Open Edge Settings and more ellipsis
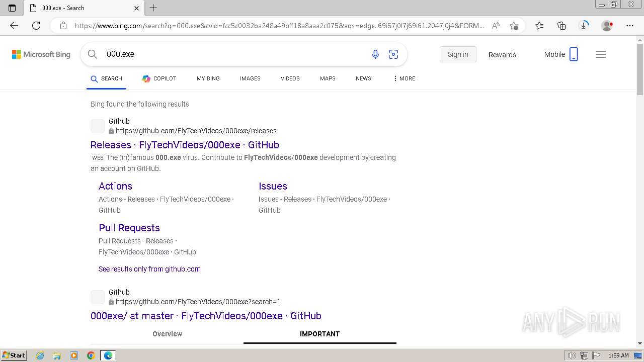 tap(630, 26)
